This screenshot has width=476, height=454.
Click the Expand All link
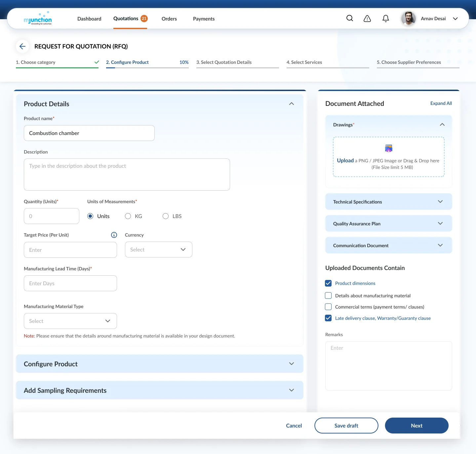441,103
